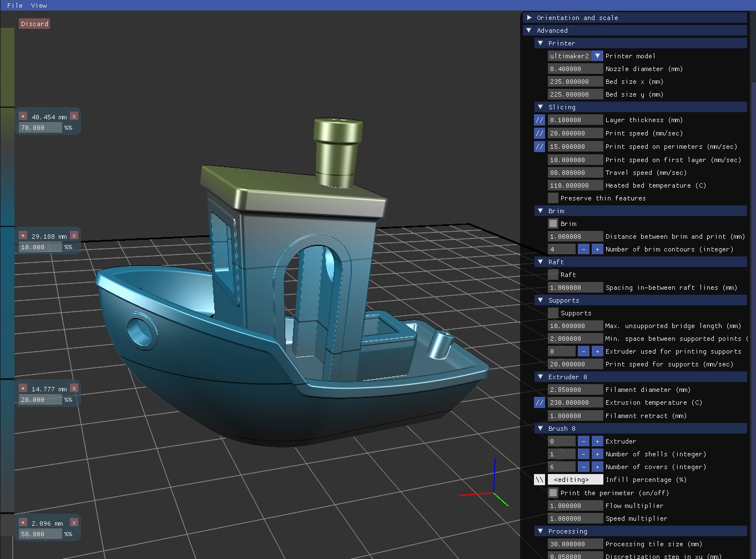Increase number of covers with plus button
The height and width of the screenshot is (559, 756).
point(597,467)
